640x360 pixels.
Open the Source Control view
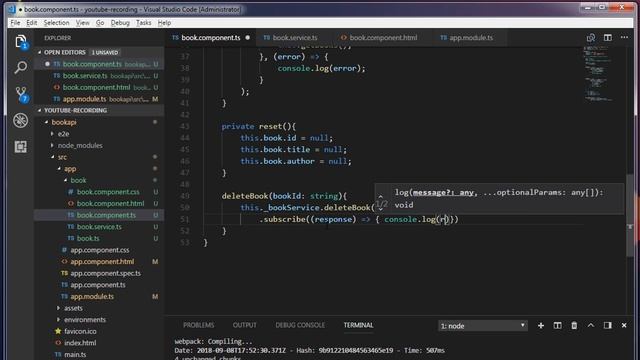tap(20, 94)
